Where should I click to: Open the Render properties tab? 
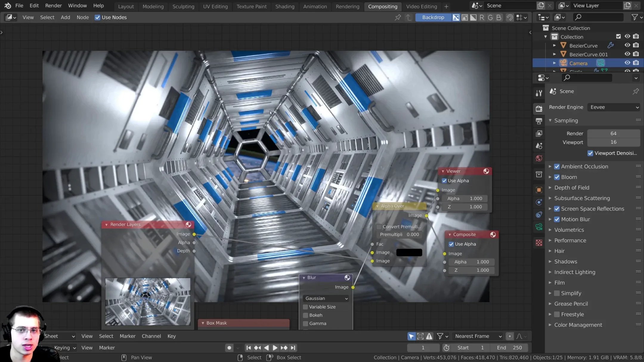pyautogui.click(x=539, y=108)
